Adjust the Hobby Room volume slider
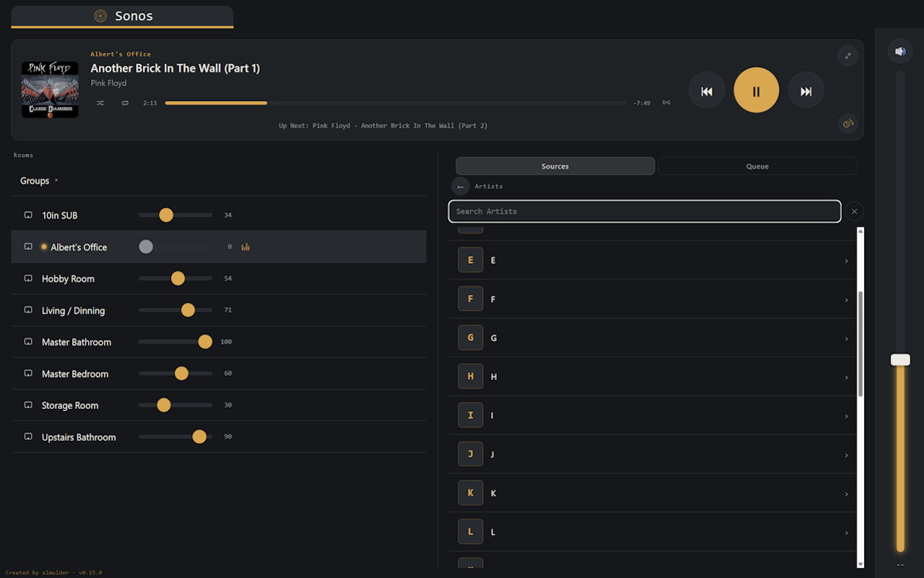 point(175,279)
